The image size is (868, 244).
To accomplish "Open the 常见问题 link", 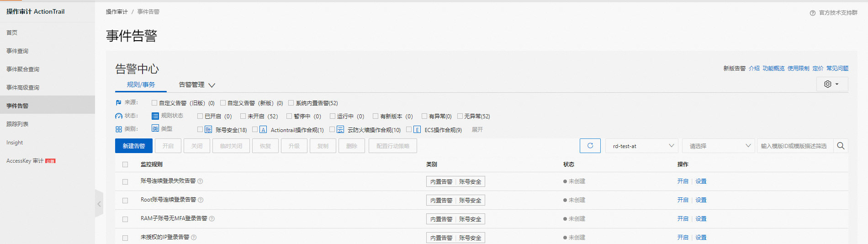I will (837, 69).
